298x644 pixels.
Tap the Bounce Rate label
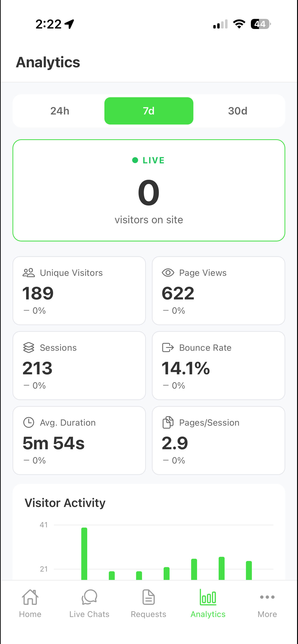point(205,348)
